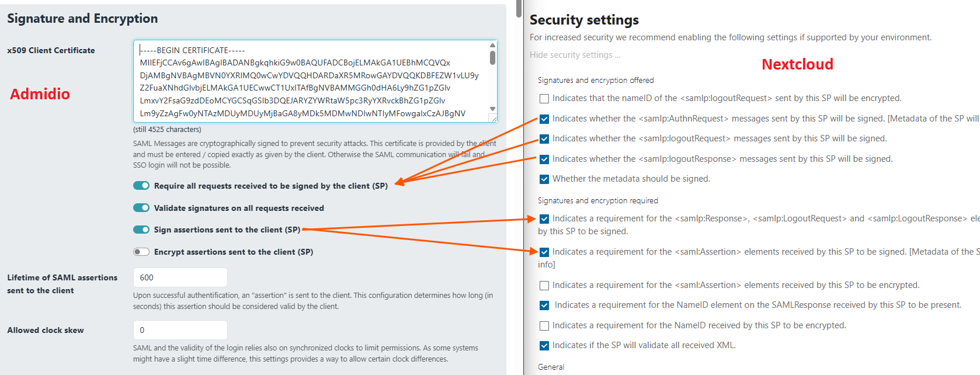Toggle 'Require all requests received to be signed'
Viewport: 980px width, 375px height.
(141, 186)
